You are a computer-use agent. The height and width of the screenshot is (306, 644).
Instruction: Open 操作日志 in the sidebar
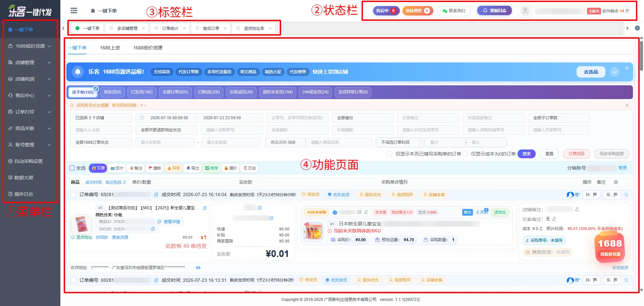click(30, 194)
